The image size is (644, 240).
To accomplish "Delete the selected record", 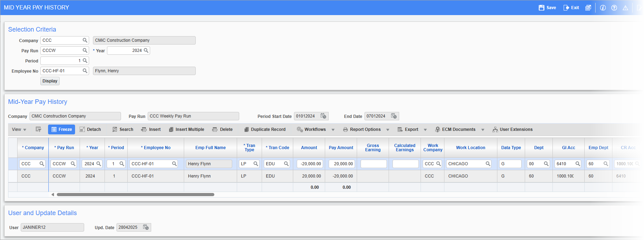I will point(222,129).
